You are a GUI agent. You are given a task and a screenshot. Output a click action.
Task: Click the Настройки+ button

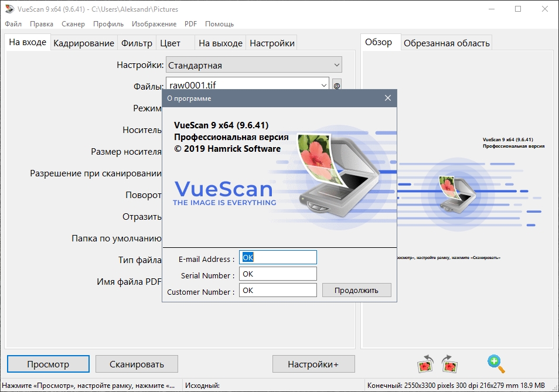point(313,364)
